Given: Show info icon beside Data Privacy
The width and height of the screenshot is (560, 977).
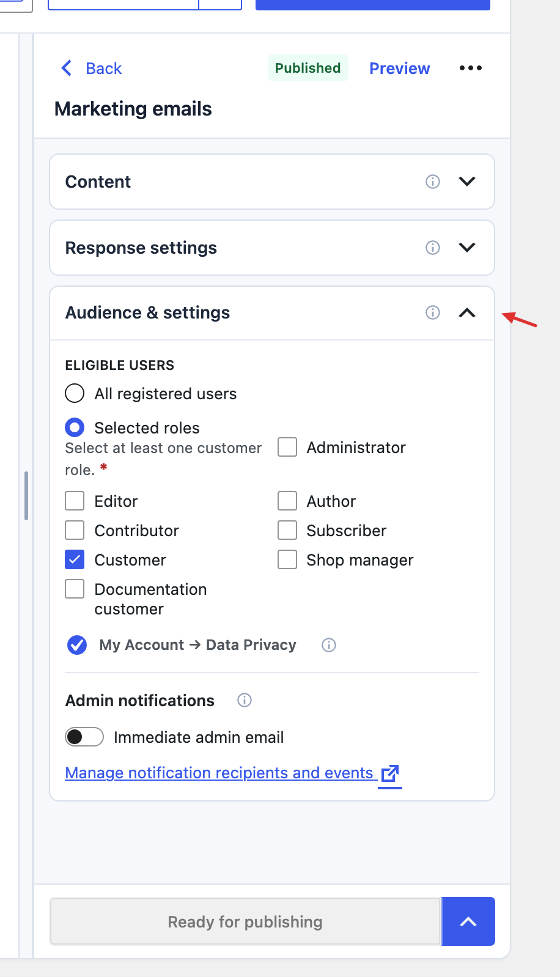Looking at the screenshot, I should tap(329, 645).
